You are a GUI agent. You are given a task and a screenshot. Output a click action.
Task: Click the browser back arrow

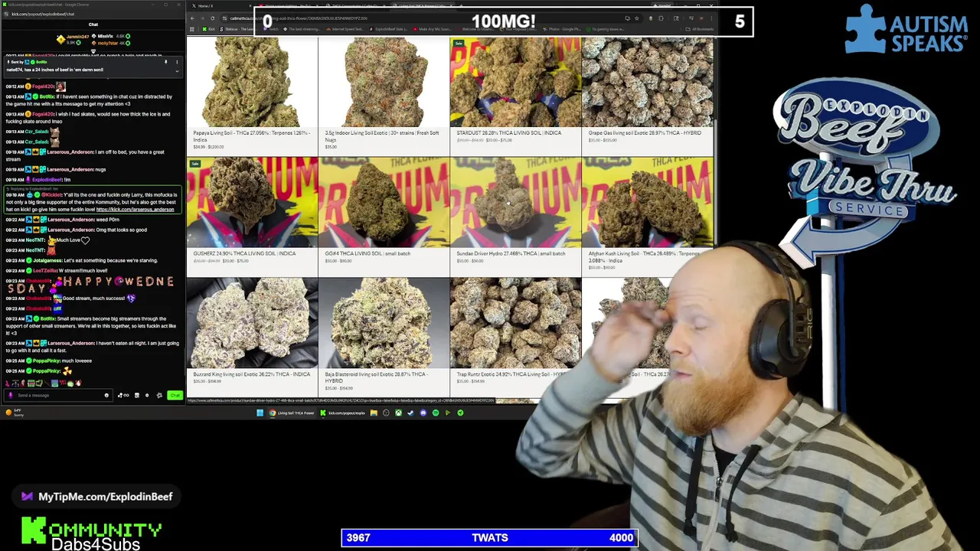coord(193,18)
